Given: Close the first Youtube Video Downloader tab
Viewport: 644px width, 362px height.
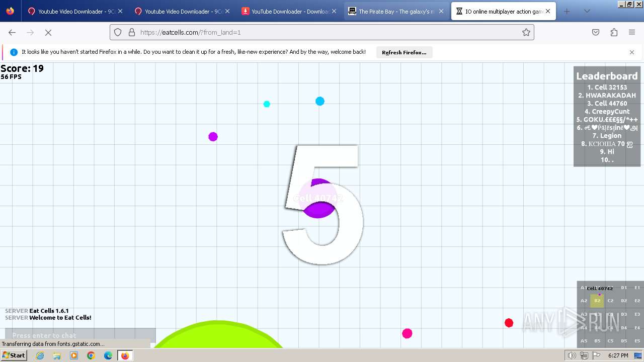Looking at the screenshot, I should point(120,11).
